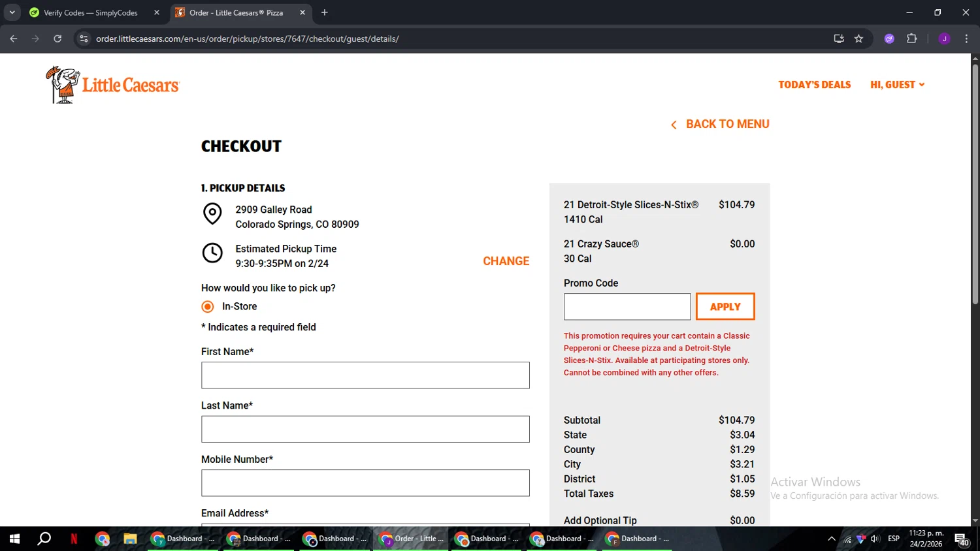Open the Chrome three-dot menu
Image resolution: width=980 pixels, height=551 pixels.
(x=966, y=39)
